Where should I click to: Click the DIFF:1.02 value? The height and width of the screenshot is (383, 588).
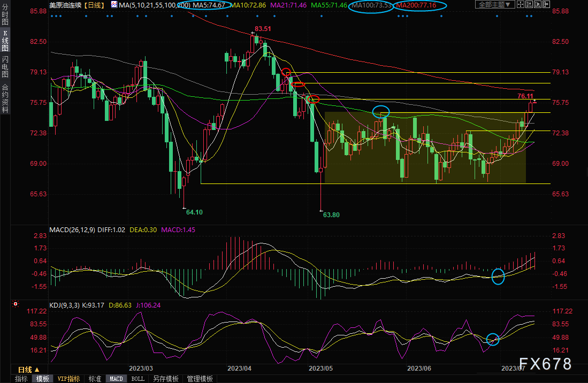point(111,229)
